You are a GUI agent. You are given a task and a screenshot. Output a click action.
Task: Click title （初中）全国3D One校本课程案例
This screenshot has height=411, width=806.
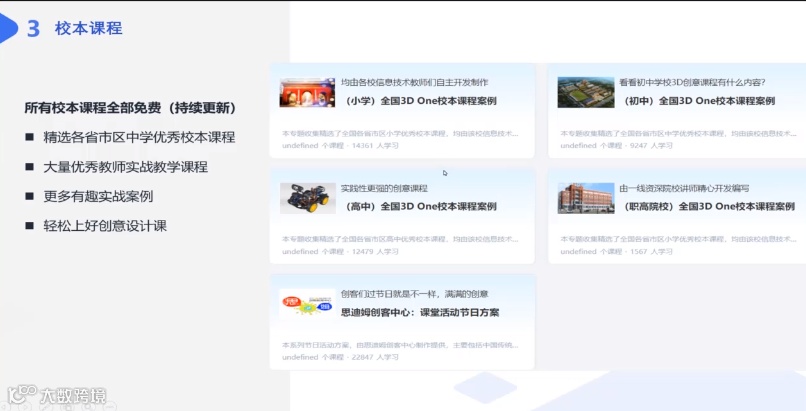click(698, 101)
